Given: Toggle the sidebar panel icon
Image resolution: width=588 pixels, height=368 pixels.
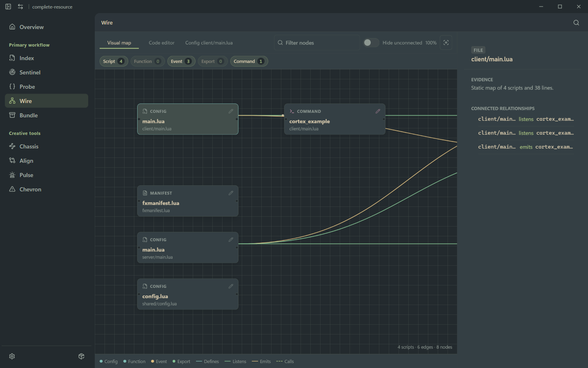Looking at the screenshot, I should pyautogui.click(x=8, y=7).
